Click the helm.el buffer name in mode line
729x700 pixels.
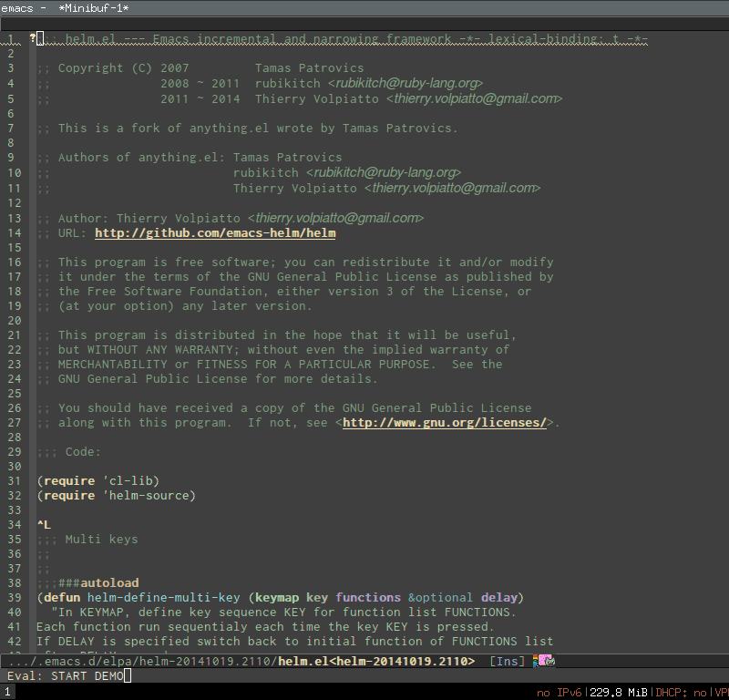(301, 660)
